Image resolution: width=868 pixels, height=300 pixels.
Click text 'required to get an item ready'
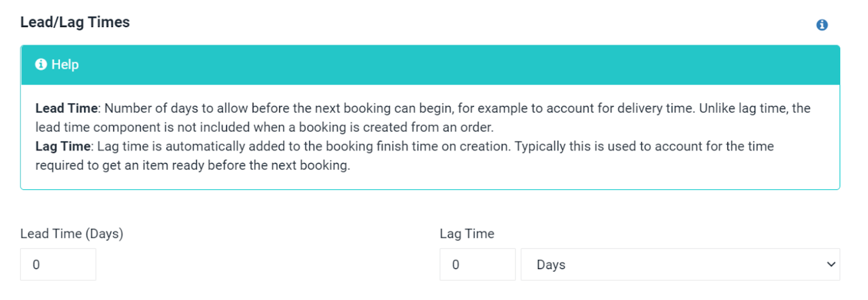(119, 165)
